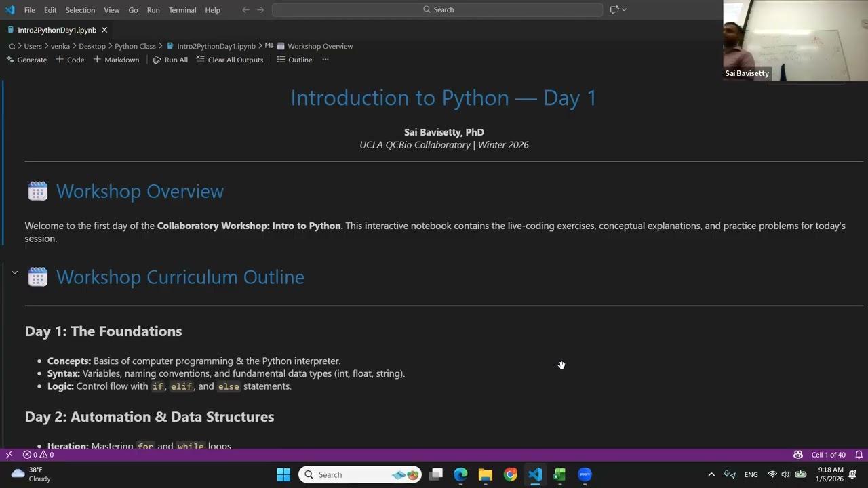Open the notifications bell in status bar
Image resolution: width=868 pixels, height=488 pixels.
pos(859,455)
